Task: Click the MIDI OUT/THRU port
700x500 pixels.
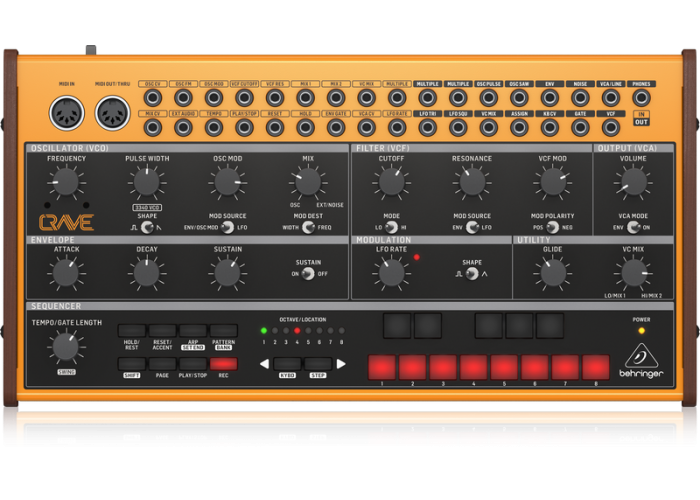Action: (x=112, y=113)
